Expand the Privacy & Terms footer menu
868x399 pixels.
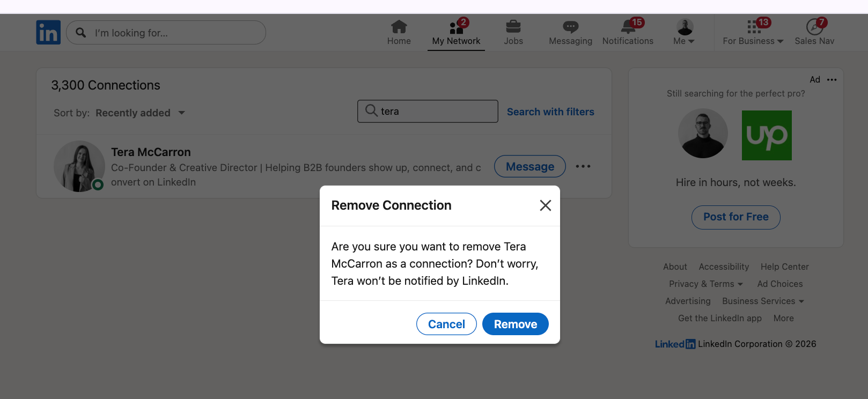(705, 284)
